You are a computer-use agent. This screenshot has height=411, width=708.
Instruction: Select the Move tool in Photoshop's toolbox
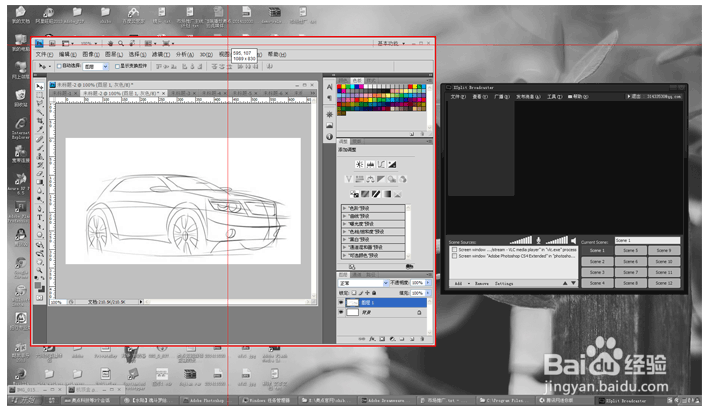pos(40,86)
